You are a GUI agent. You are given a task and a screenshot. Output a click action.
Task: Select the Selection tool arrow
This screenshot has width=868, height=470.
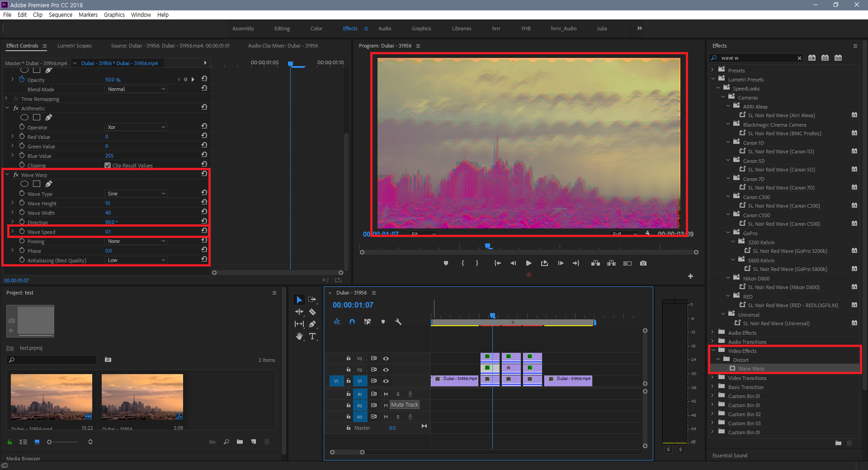coord(299,300)
